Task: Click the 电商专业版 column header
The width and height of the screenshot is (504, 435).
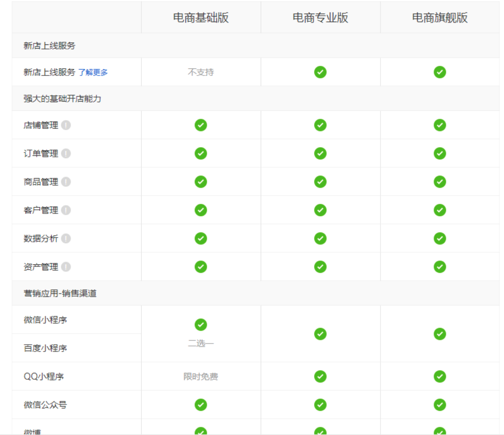Action: pos(320,18)
